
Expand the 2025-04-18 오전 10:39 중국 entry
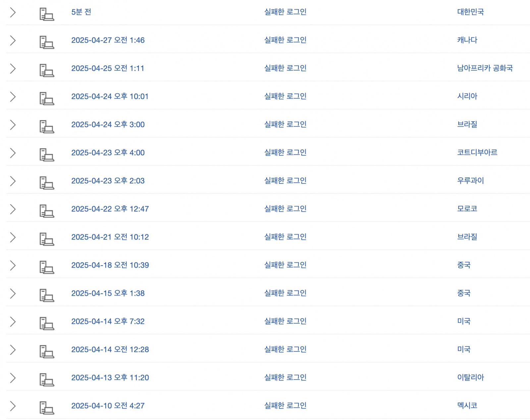(x=13, y=265)
